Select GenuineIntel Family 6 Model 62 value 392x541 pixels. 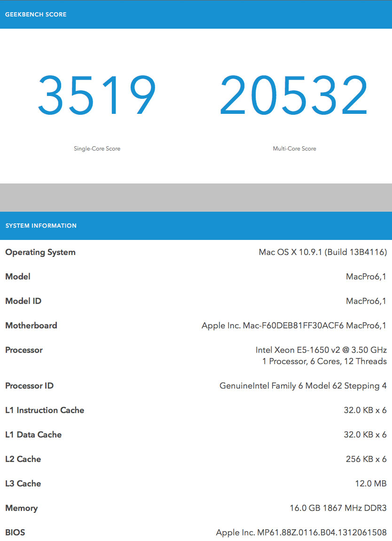pos(303,386)
